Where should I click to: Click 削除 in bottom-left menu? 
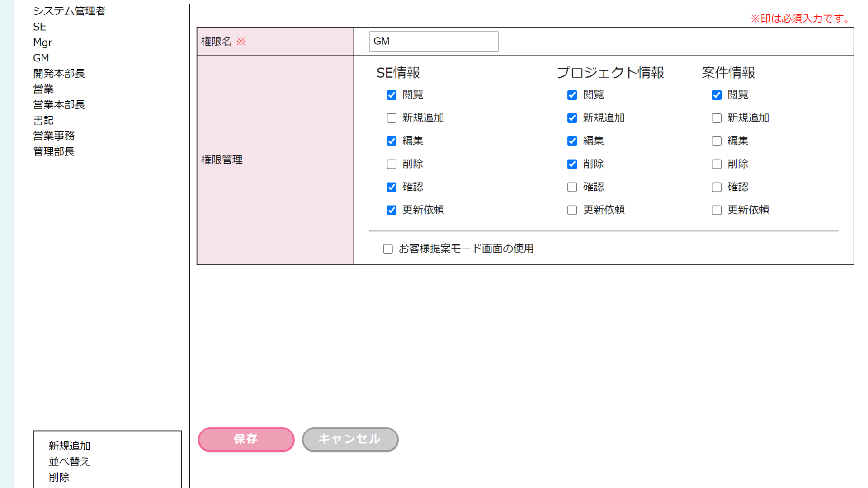59,477
